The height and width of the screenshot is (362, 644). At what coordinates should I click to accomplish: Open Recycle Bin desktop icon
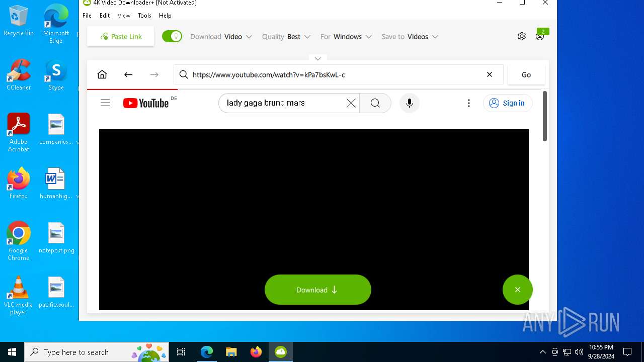pos(19,21)
